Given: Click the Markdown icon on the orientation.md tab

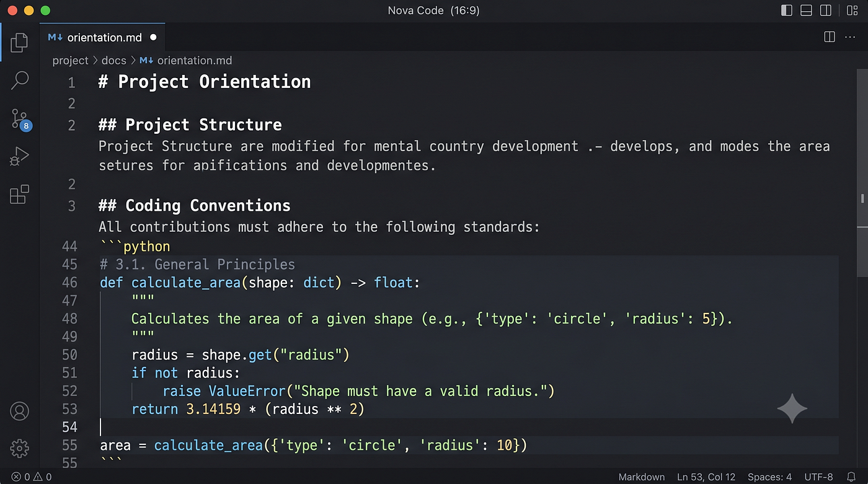Looking at the screenshot, I should pyautogui.click(x=55, y=37).
